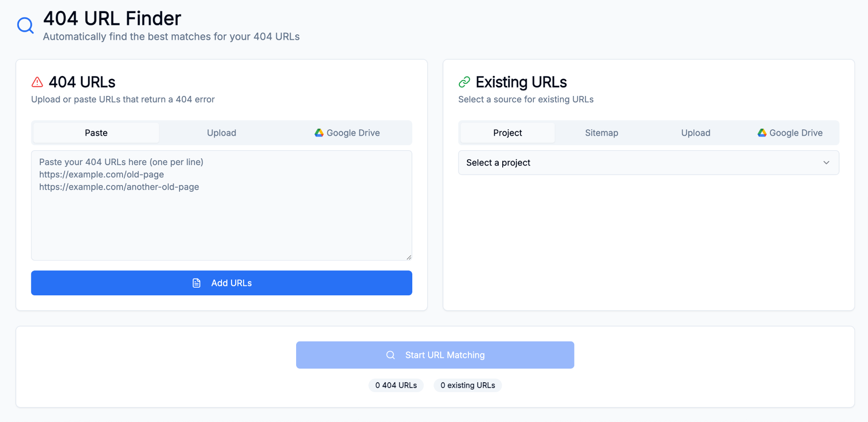Click the Add URLs button
This screenshot has height=422, width=868.
(x=222, y=283)
